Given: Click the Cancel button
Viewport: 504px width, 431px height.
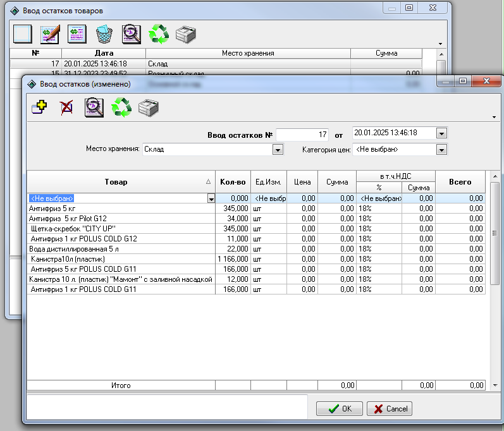Looking at the screenshot, I should 390,408.
